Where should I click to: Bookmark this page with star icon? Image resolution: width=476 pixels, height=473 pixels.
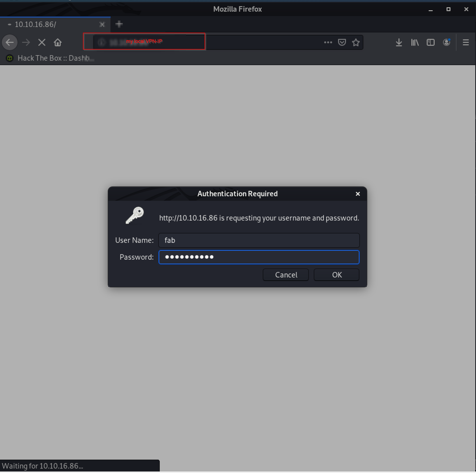356,43
